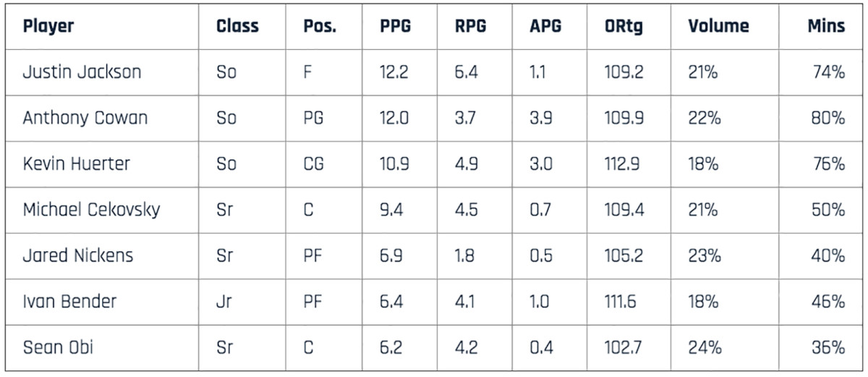Click Anthony Cowan's 80% minutes cell
868x377 pixels.
(827, 118)
